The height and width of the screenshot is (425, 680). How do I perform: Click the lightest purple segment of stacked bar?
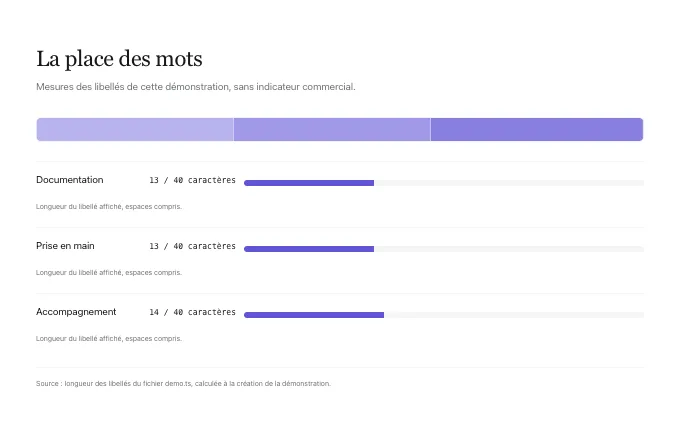(135, 129)
